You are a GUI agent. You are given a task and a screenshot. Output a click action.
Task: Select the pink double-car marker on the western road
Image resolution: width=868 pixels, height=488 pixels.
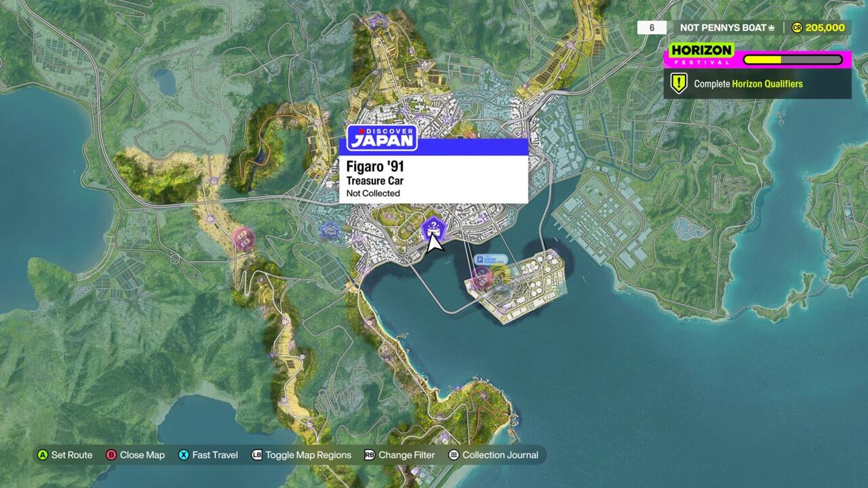pos(243,239)
